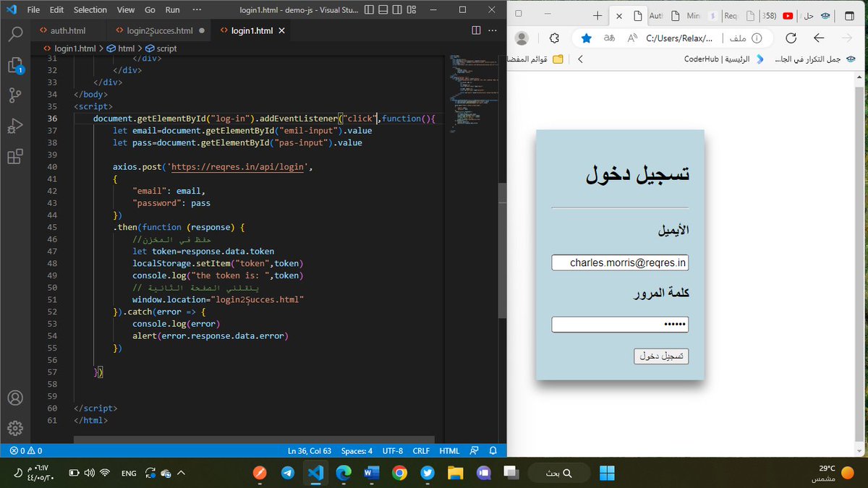Close the login1.html editor tab
868x488 pixels.
click(x=283, y=31)
